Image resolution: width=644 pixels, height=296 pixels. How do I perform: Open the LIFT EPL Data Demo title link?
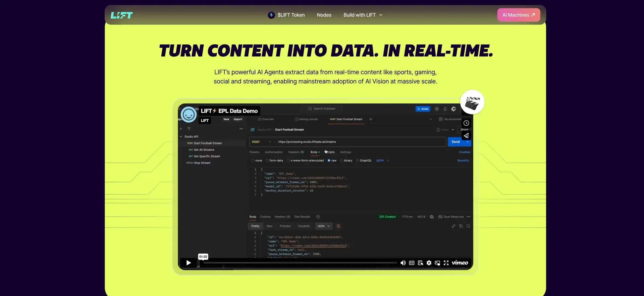point(229,111)
